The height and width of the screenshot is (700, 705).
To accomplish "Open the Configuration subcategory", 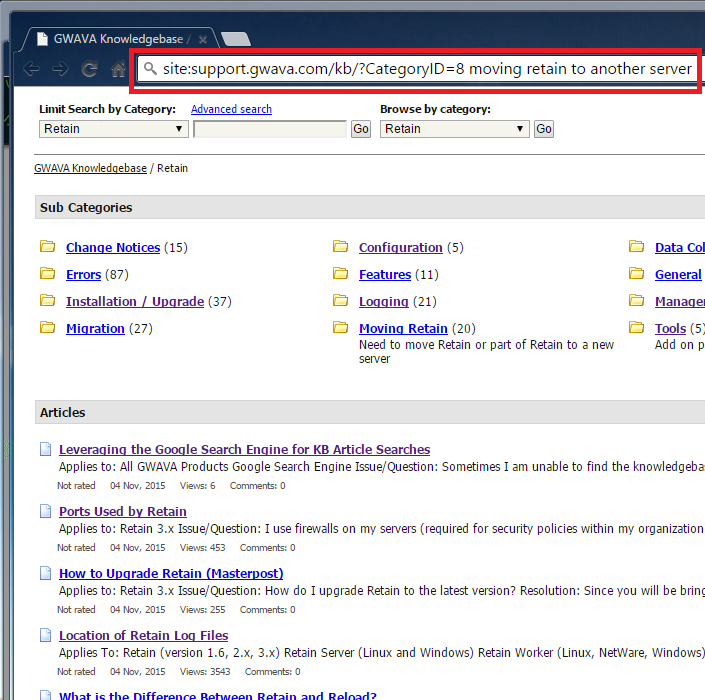I will point(401,248).
